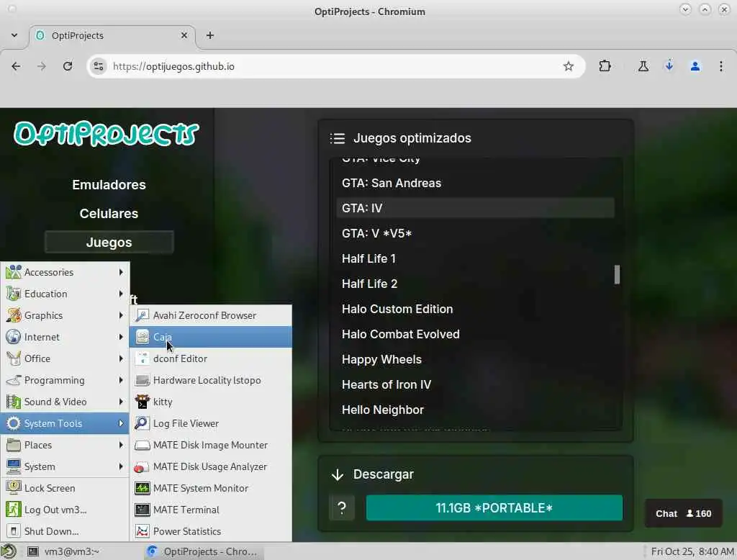
Task: Select the Juegos section button
Action: (109, 242)
